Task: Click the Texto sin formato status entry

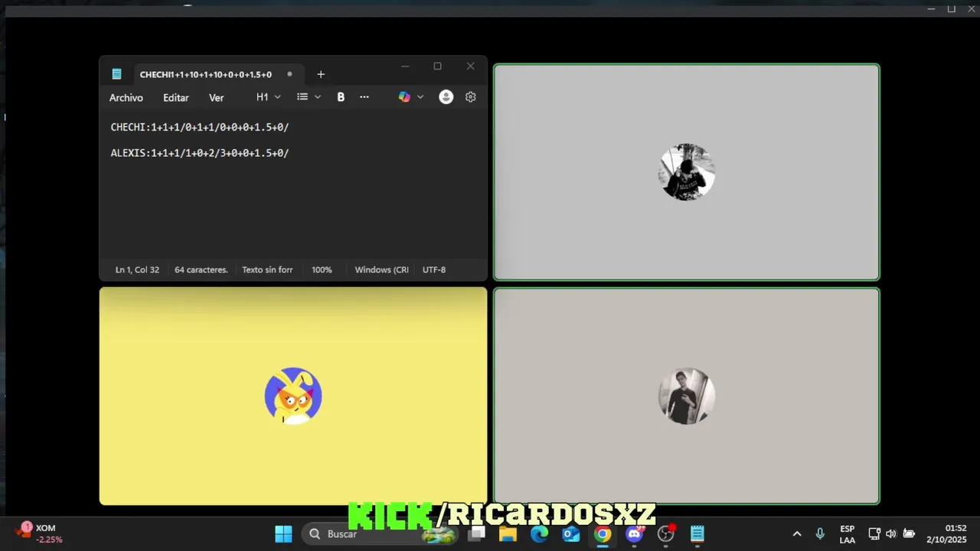Action: point(267,269)
